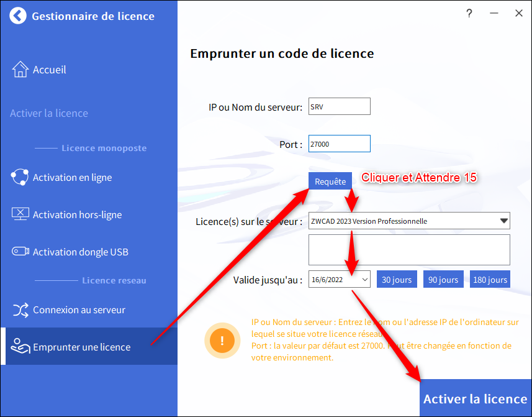This screenshot has width=532, height=417.
Task: Focus the Port input field
Action: (x=339, y=144)
